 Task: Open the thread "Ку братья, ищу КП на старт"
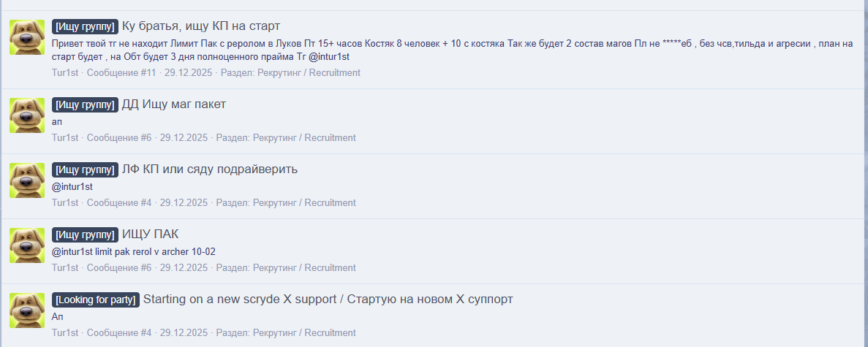pyautogui.click(x=200, y=26)
